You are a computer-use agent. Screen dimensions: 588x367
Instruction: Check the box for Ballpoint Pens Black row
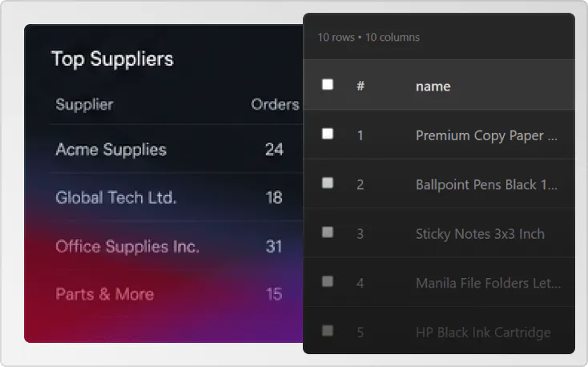[x=328, y=183]
